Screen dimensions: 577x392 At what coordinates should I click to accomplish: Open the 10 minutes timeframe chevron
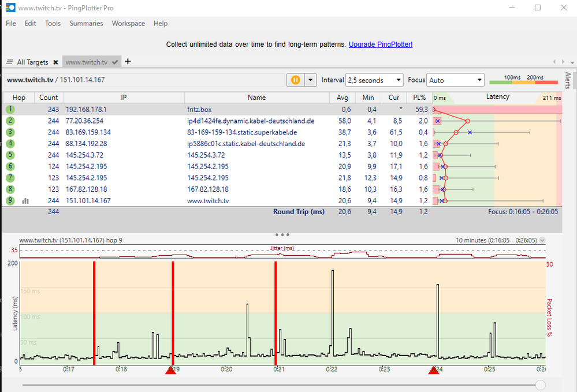[x=542, y=240]
